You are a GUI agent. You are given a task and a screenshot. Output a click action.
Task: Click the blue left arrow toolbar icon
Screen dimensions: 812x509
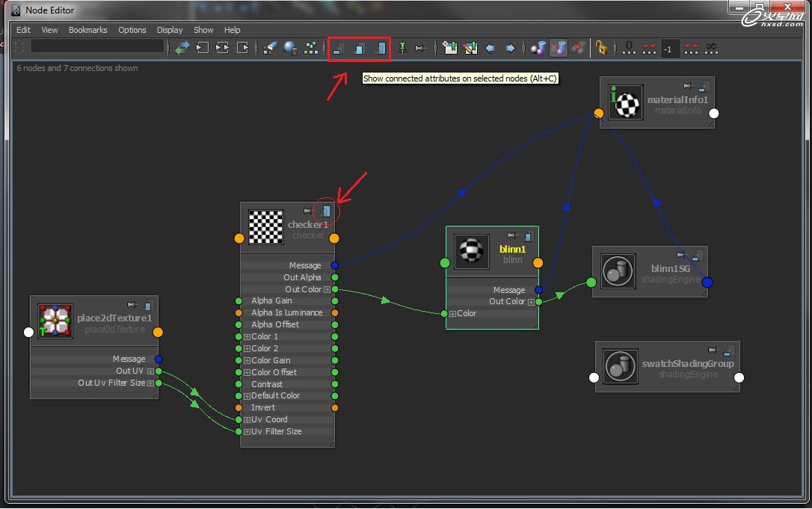pos(490,49)
